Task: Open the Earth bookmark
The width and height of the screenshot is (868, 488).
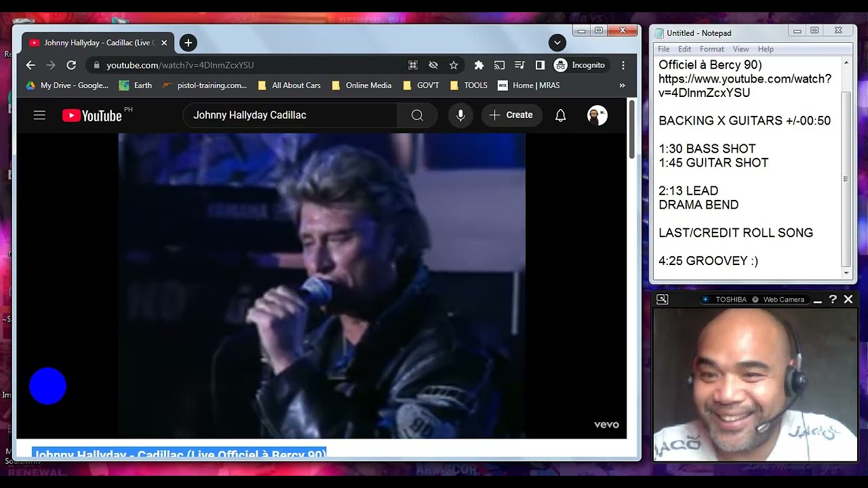Action: click(x=136, y=85)
